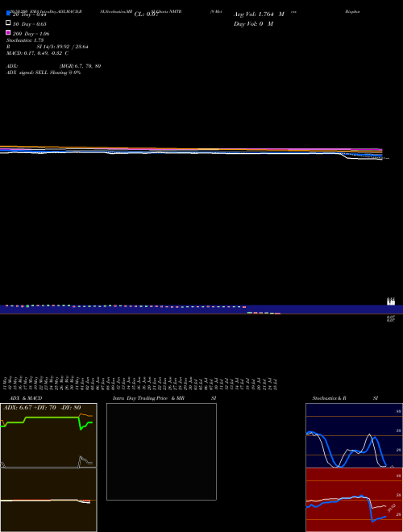Click the dark blue volume bar strip
The height and width of the screenshot is (532, 403).
coord(201,309)
